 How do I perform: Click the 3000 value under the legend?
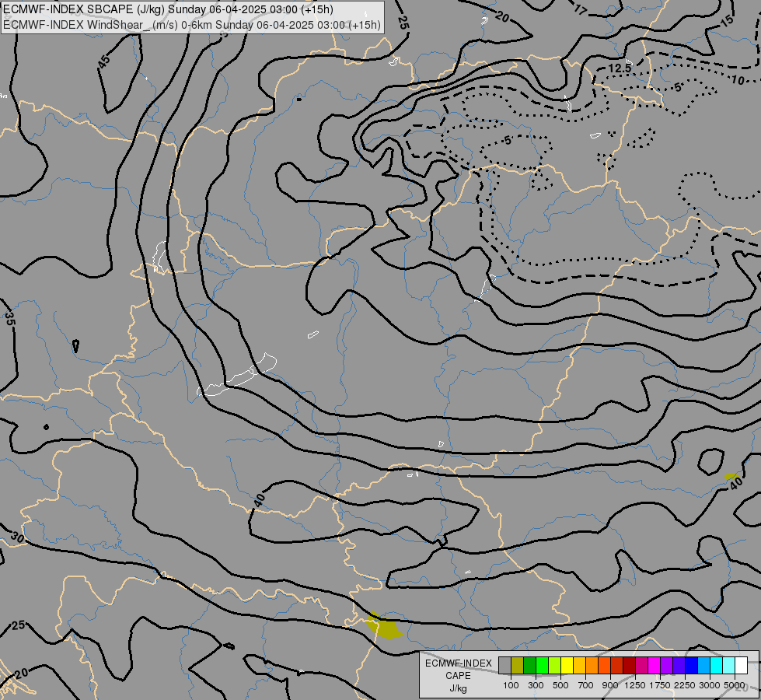pyautogui.click(x=710, y=685)
